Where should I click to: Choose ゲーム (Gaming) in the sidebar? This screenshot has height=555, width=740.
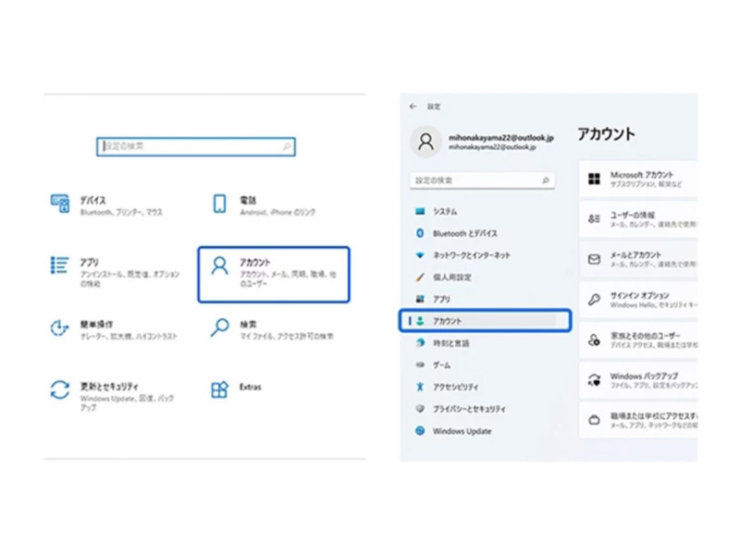(441, 365)
